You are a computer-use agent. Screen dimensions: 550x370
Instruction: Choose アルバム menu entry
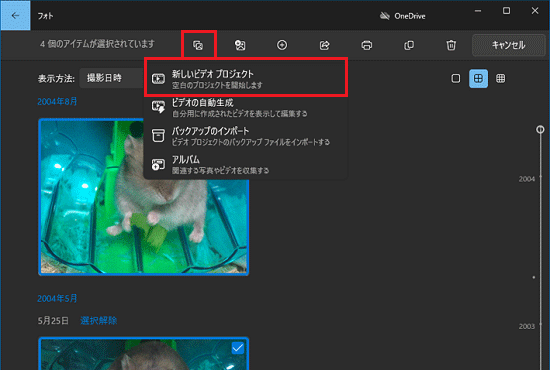tap(246, 164)
